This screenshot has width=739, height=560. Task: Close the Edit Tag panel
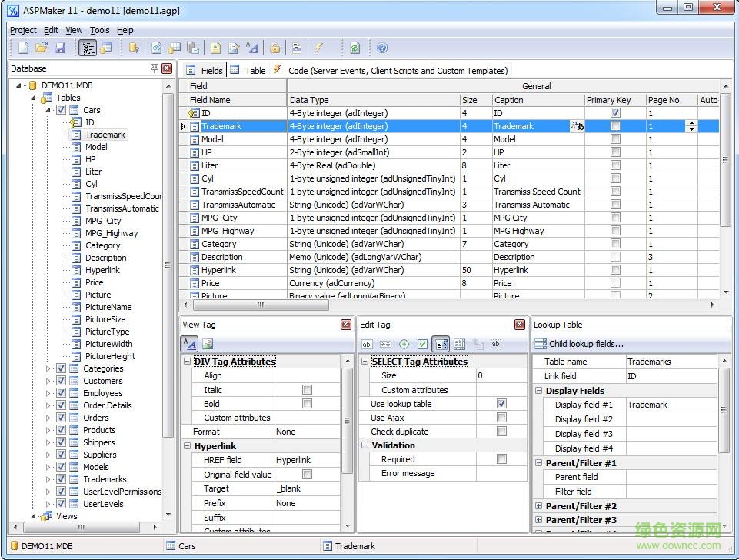(x=520, y=325)
